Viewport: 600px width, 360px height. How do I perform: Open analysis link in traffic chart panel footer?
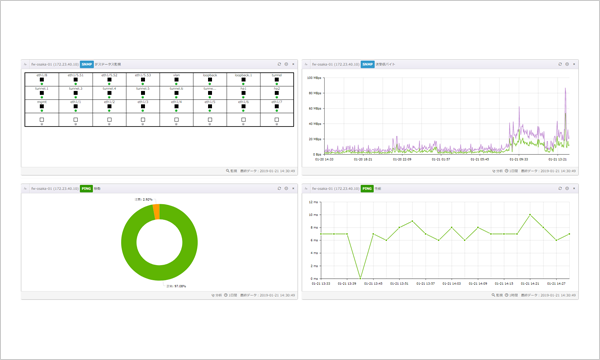coord(497,171)
